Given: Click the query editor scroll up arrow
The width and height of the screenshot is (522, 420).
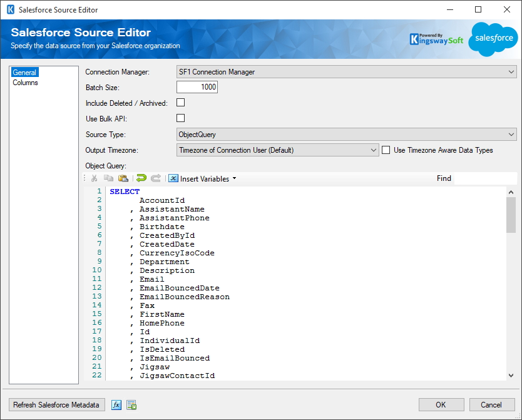Looking at the screenshot, I should tap(511, 192).
